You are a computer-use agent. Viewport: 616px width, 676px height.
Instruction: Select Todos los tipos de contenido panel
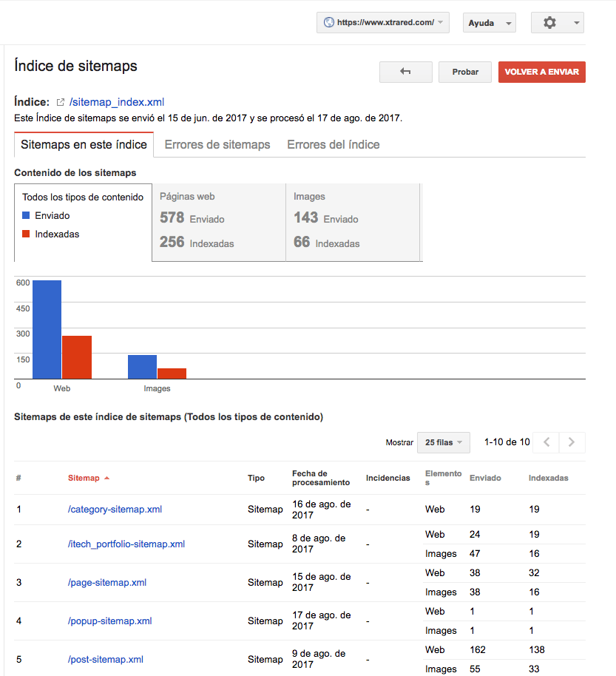click(x=83, y=223)
